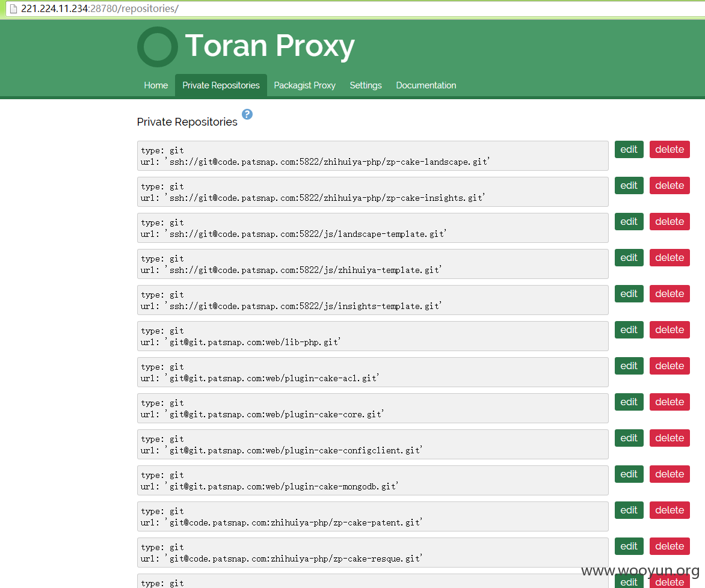Screen dimensions: 705x588
Task: Select the plugin-cake-core.git url text
Action: (x=262, y=414)
